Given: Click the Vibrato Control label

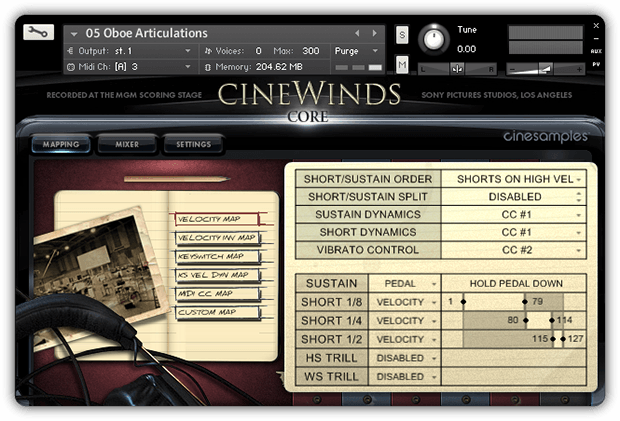Looking at the screenshot, I should tap(368, 250).
